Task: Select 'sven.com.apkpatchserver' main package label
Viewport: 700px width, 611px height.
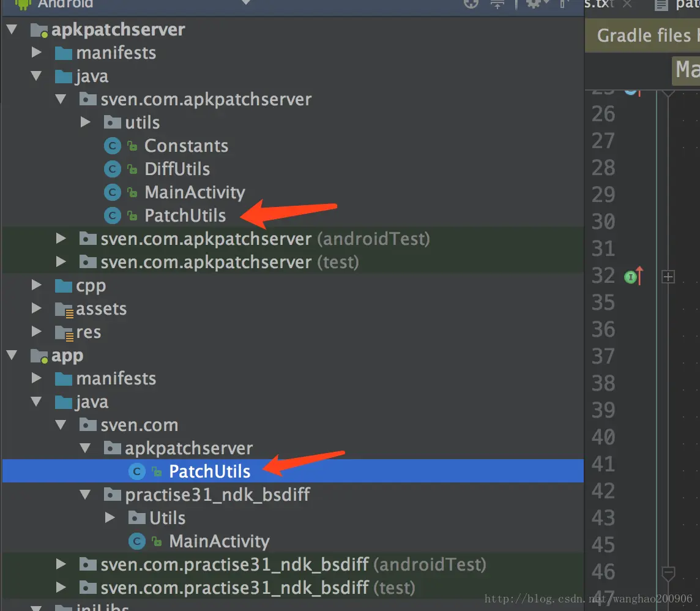Action: click(x=206, y=100)
